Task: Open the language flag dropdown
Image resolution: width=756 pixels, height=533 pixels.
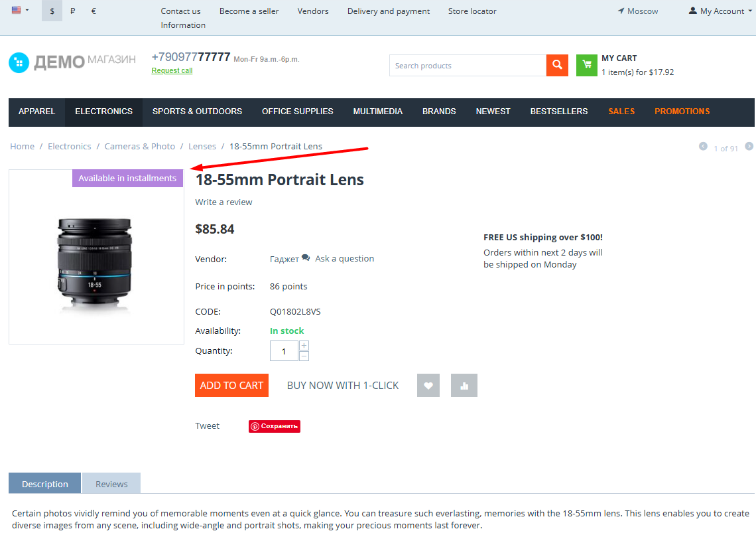Action: click(20, 10)
